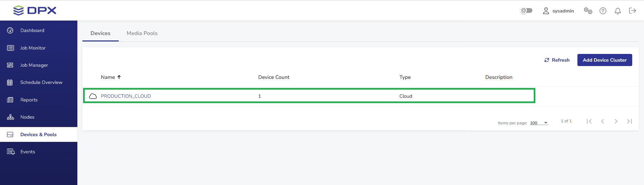Open the settings gears icon in header

pyautogui.click(x=588, y=11)
